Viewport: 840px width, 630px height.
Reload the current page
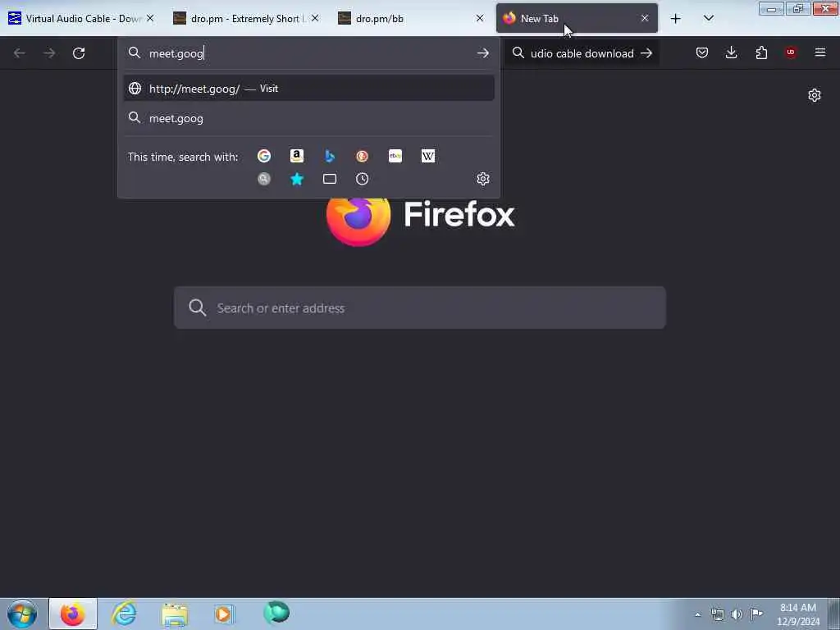[79, 53]
